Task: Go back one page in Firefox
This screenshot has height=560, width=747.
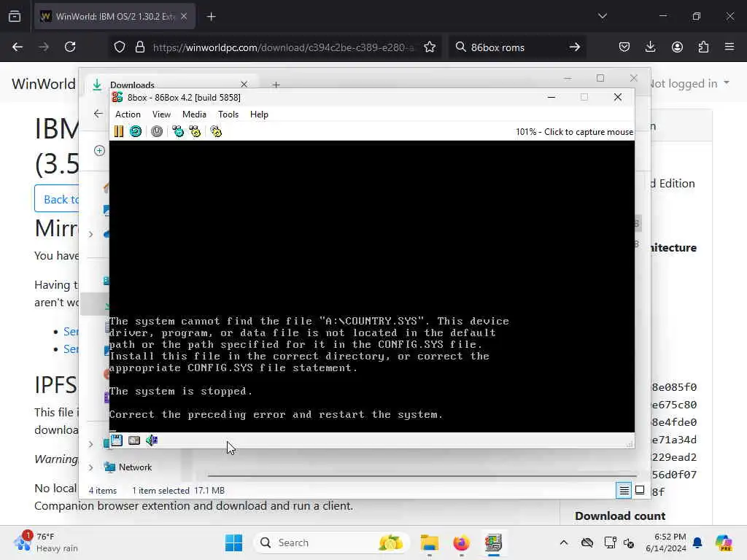Action: pyautogui.click(x=18, y=47)
